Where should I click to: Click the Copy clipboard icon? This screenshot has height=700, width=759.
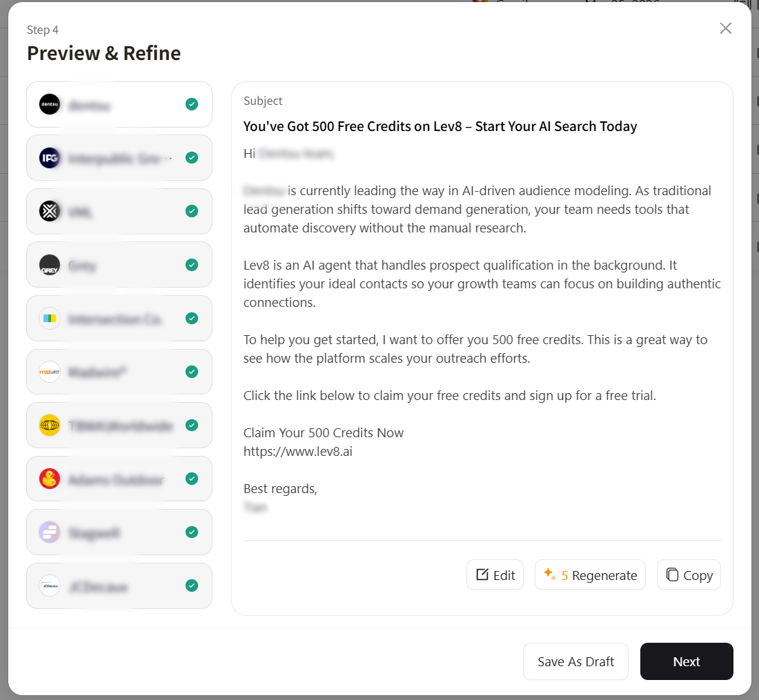672,574
